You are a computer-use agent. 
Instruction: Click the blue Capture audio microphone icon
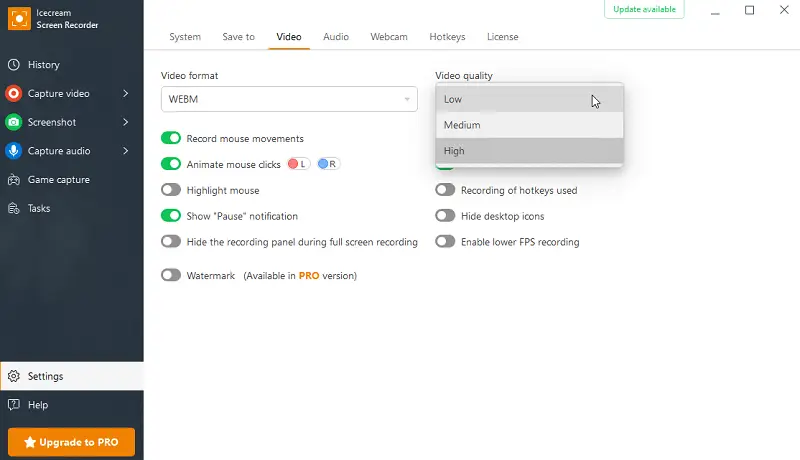pos(14,151)
